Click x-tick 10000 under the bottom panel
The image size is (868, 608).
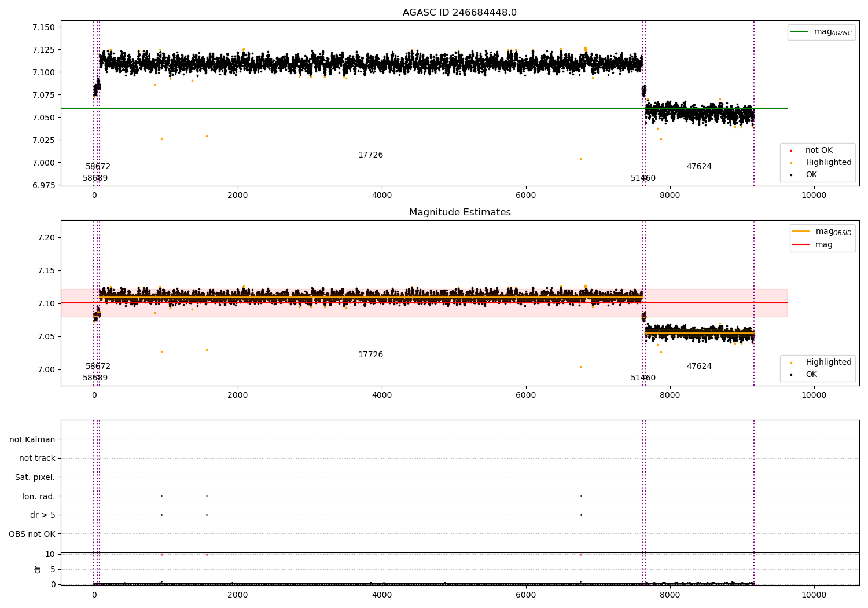814,595
